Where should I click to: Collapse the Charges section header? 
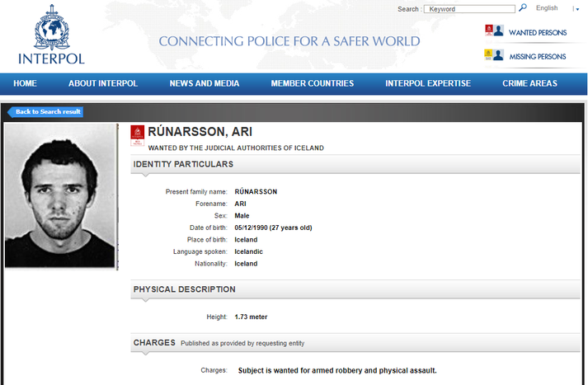point(355,343)
